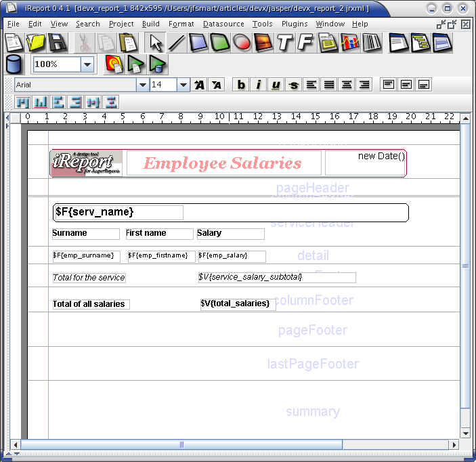Click the Increase font size icon

click(x=199, y=85)
